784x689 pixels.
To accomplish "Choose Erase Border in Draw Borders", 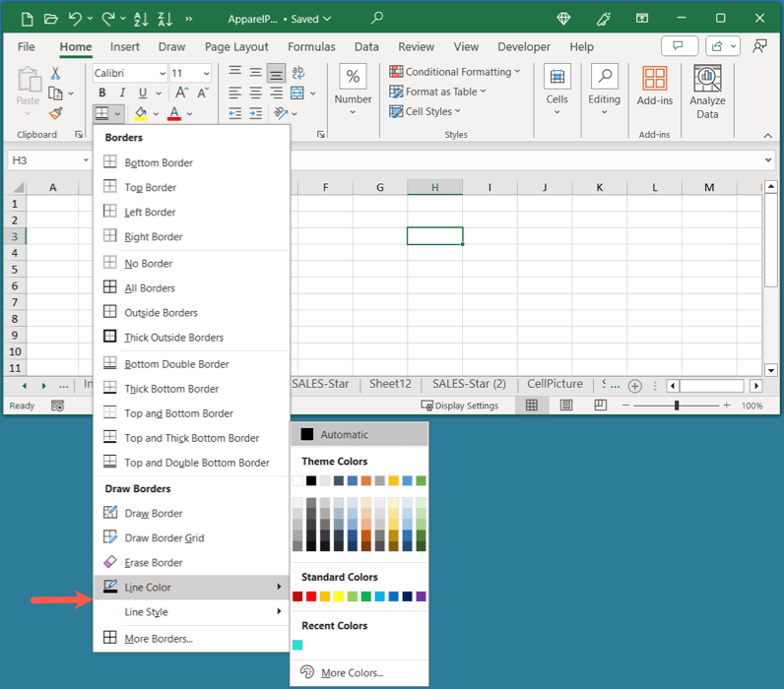I will tap(191, 563).
